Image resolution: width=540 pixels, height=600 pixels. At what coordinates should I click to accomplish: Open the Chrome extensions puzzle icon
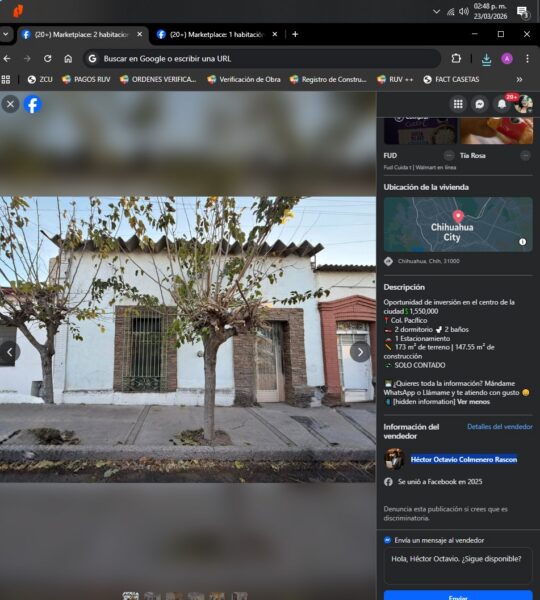point(456,59)
